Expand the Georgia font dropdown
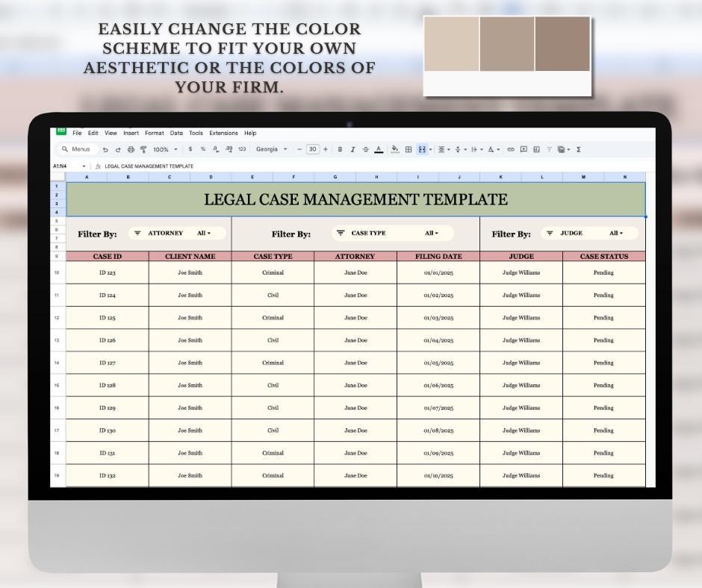The image size is (702, 588). point(273,149)
